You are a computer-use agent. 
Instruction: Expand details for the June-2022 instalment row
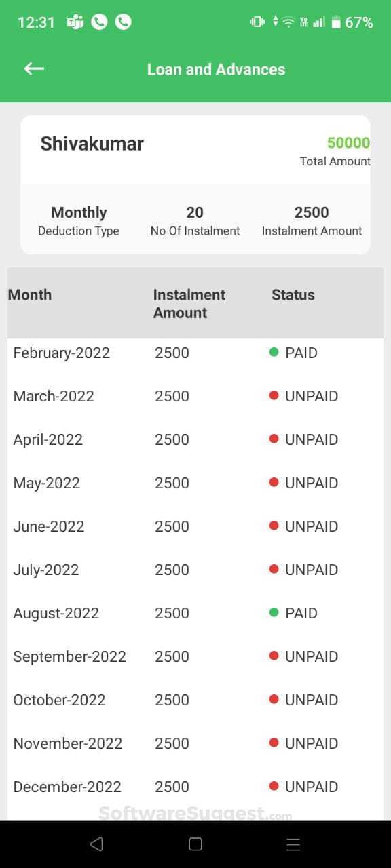click(195, 526)
